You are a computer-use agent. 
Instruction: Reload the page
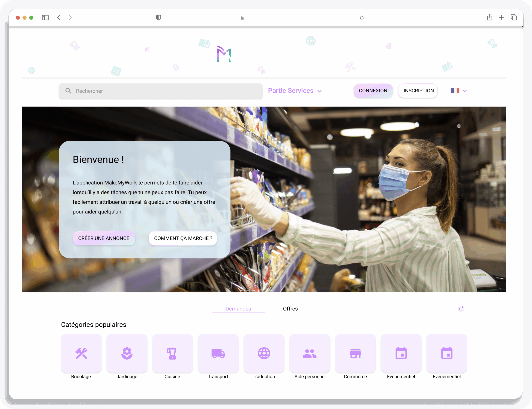pos(362,17)
